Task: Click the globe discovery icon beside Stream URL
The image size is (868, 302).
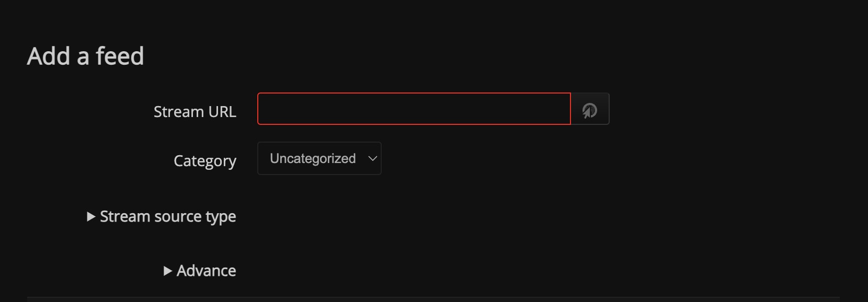Action: [590, 109]
